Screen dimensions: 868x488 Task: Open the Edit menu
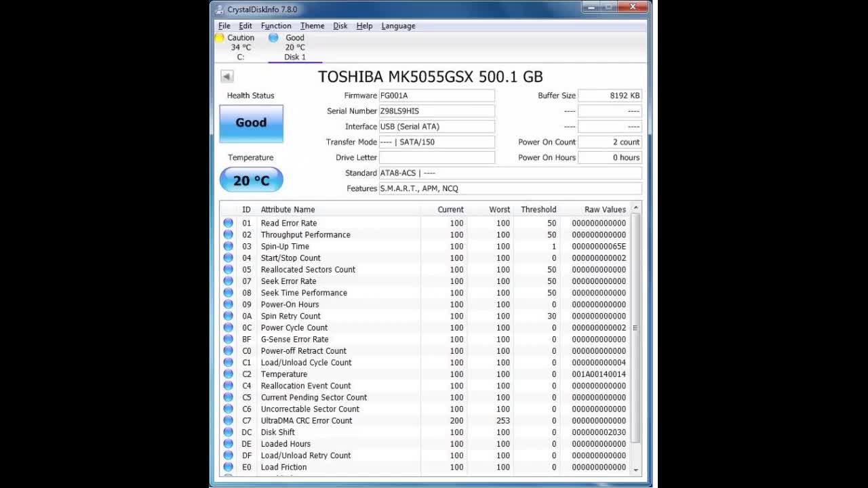pyautogui.click(x=245, y=26)
